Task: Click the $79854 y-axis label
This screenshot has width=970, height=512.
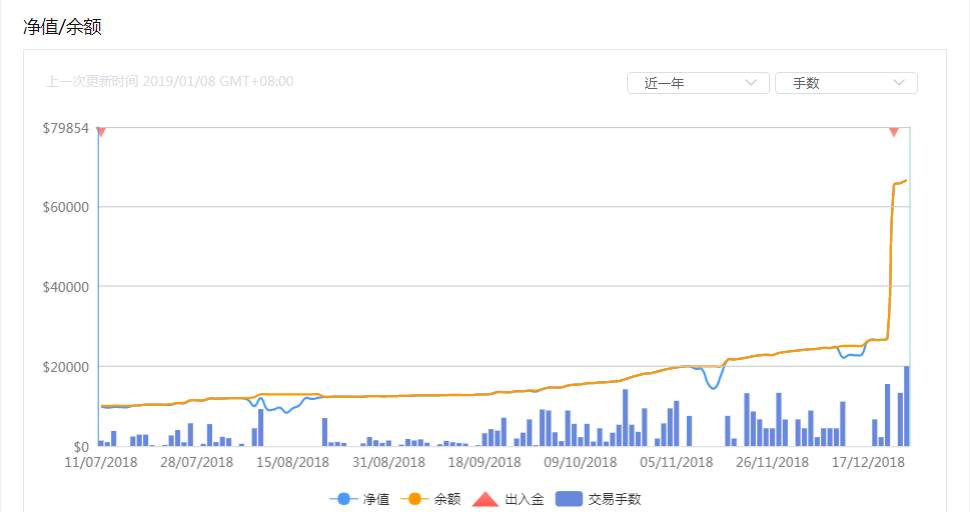Action: tap(66, 128)
